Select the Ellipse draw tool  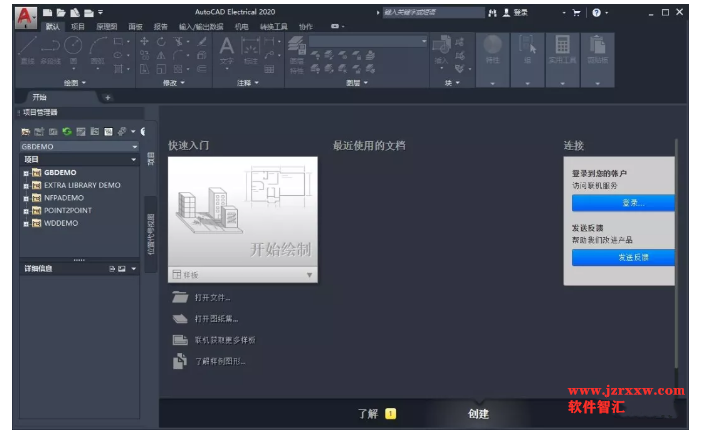click(x=118, y=55)
